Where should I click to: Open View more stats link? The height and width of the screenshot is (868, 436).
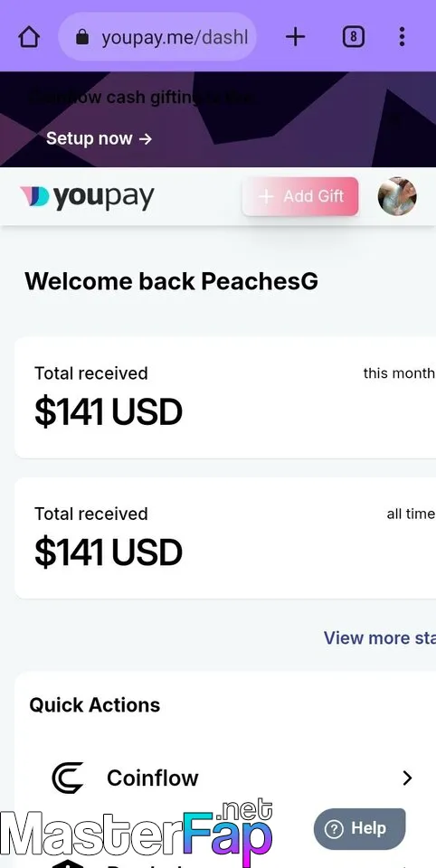pos(380,637)
